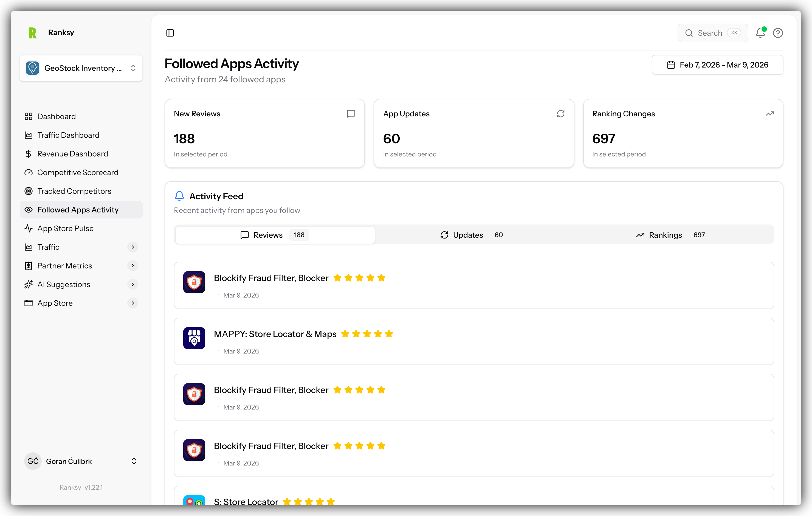Click the Ranking Changes trend icon
This screenshot has height=516, width=812.
(769, 114)
